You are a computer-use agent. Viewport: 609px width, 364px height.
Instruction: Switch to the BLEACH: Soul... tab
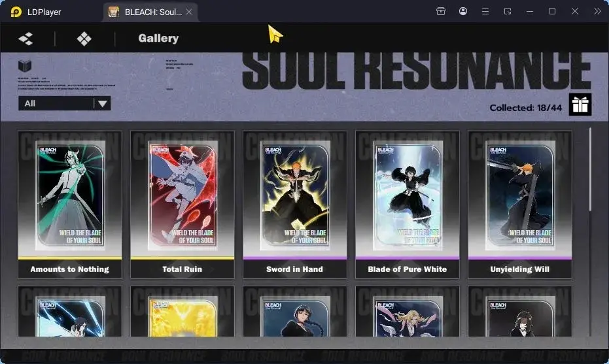[150, 12]
